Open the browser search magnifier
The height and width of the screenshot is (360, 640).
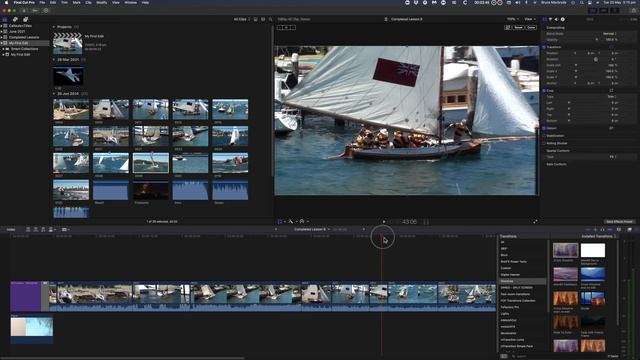(270, 19)
